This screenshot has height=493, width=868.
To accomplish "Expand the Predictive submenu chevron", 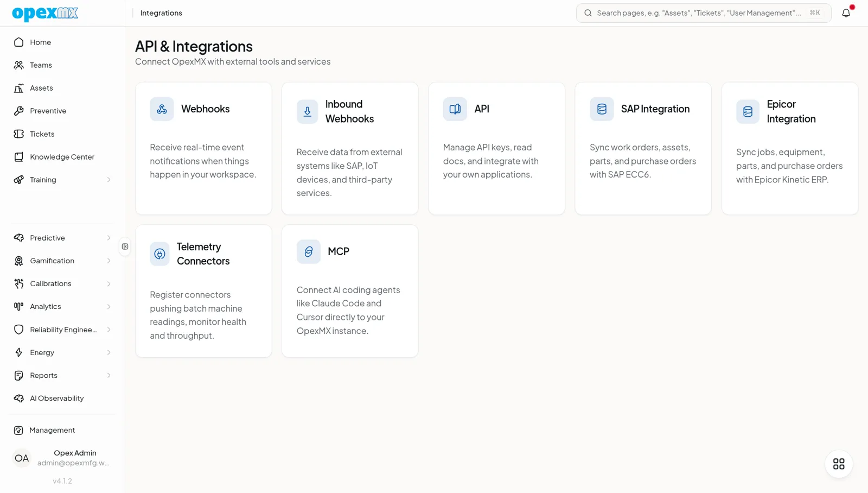I will point(108,238).
